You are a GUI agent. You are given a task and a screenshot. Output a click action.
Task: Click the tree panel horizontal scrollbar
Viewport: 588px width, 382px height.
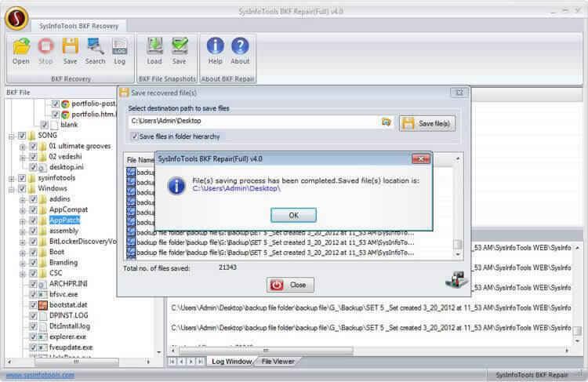[77, 362]
